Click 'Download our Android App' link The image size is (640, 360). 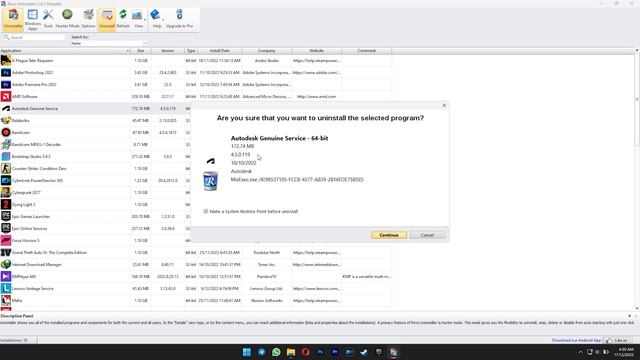[x=576, y=340]
